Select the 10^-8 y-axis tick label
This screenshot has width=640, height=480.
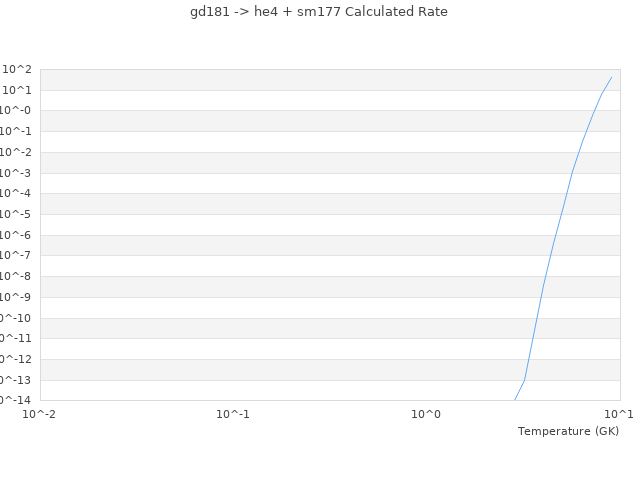(x=16, y=276)
